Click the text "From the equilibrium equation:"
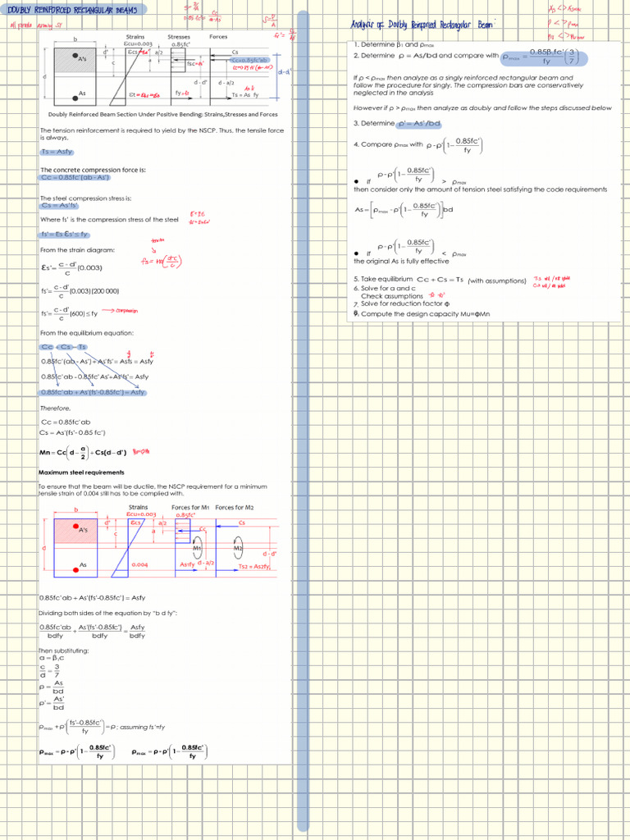The width and height of the screenshot is (630, 840). click(x=87, y=333)
